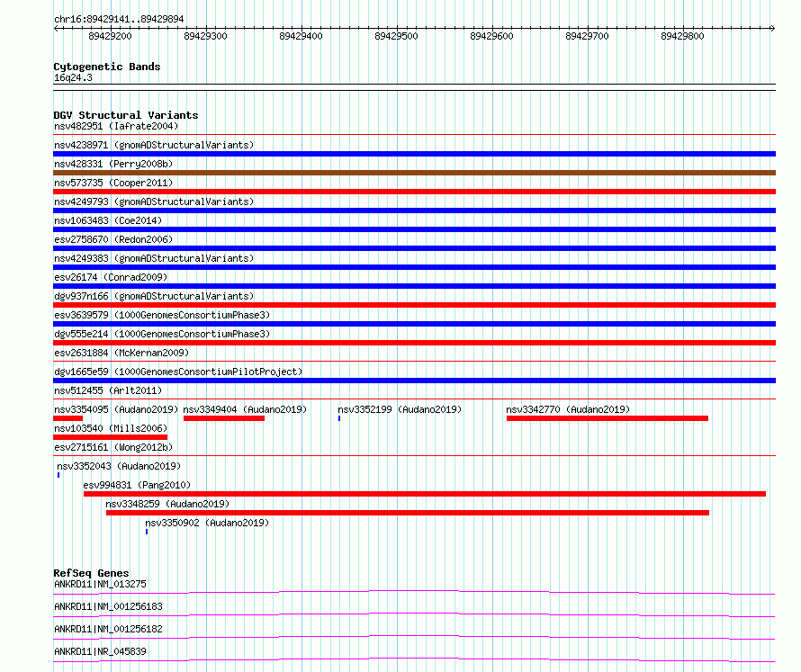Click the Cytogenetic Bands track heading
The height and width of the screenshot is (672, 801).
[x=107, y=67]
